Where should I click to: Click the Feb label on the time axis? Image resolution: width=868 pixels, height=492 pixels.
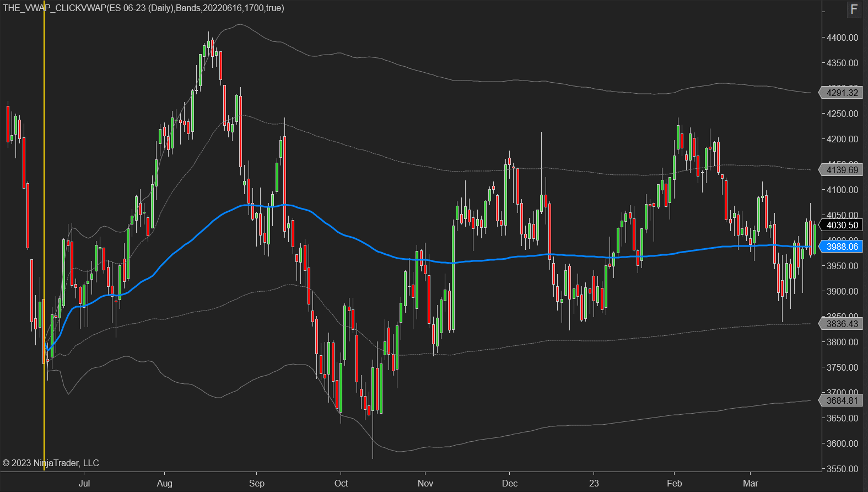[x=675, y=483]
